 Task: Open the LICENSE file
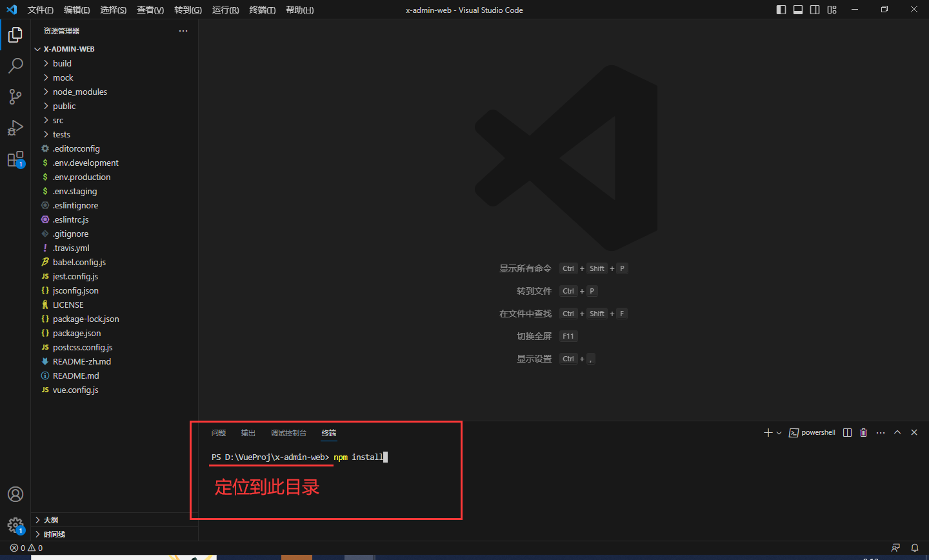click(114, 305)
